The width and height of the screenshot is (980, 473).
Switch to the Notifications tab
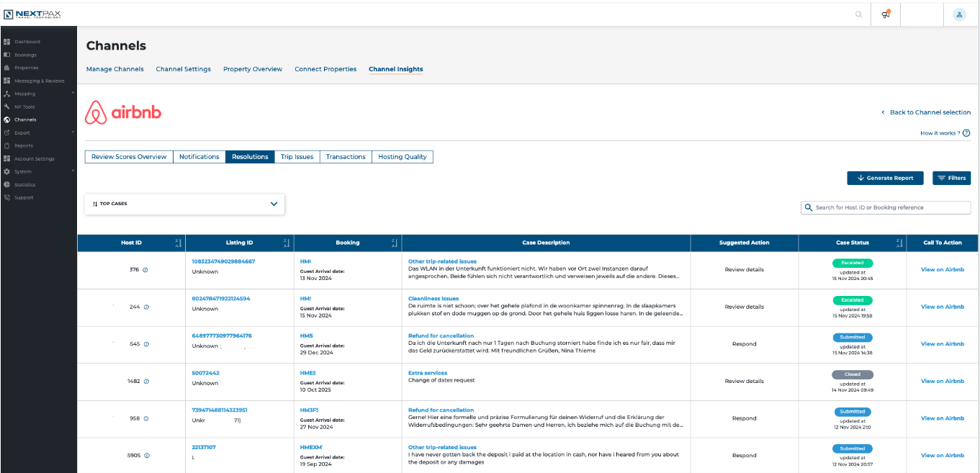[x=199, y=157]
